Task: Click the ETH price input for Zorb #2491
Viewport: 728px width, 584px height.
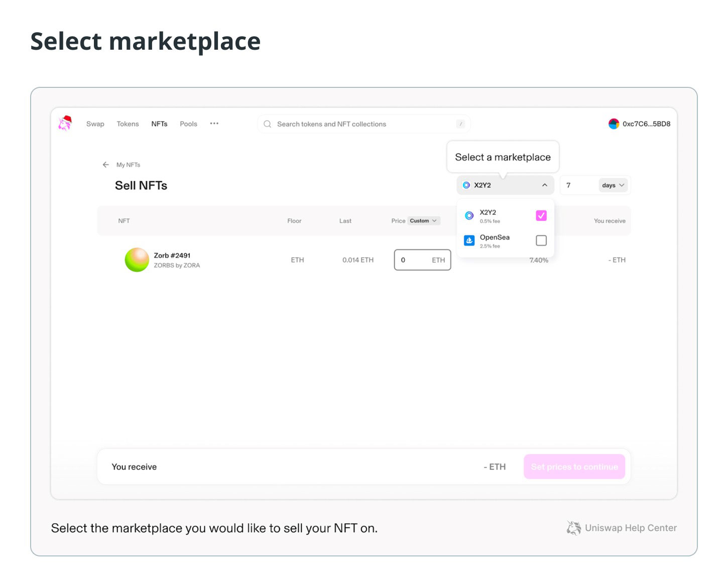Action: pyautogui.click(x=423, y=260)
